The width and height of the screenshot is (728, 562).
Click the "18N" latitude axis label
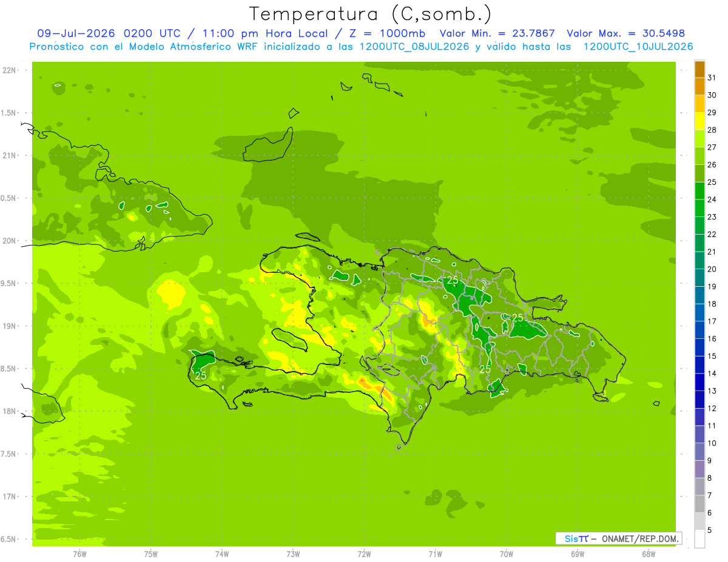(x=9, y=411)
